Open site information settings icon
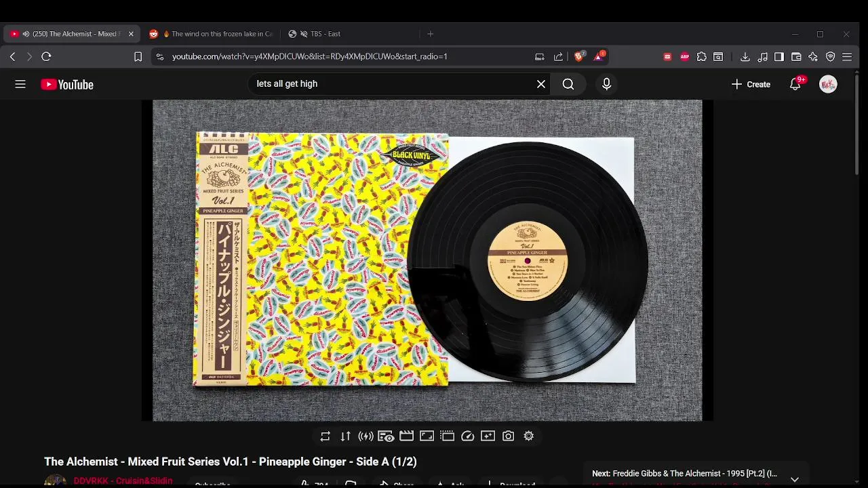The image size is (868, 488). [x=160, y=57]
